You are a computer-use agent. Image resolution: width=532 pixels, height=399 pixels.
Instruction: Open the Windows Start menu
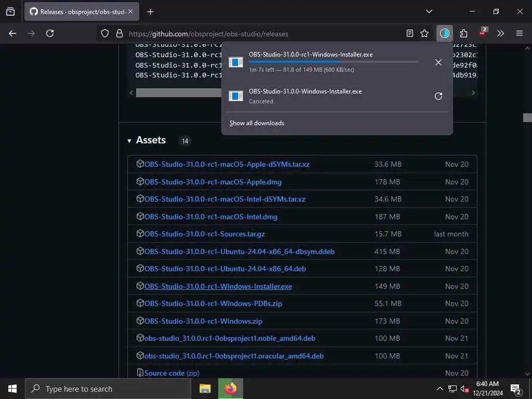pyautogui.click(x=12, y=389)
